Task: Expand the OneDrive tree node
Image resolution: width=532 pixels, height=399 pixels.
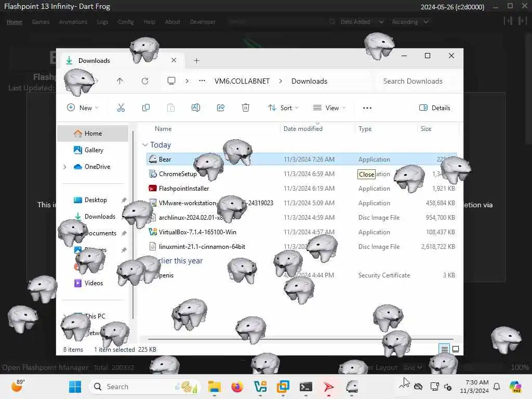Action: (64, 167)
